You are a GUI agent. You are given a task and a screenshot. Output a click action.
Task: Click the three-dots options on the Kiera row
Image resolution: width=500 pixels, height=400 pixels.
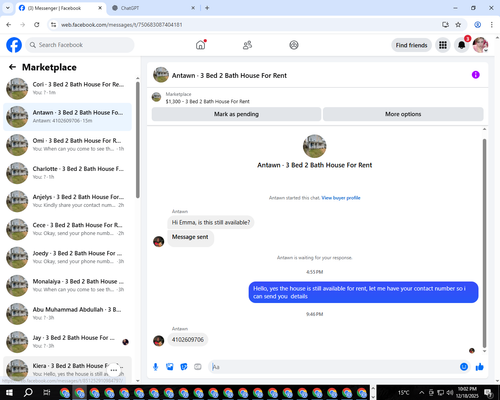click(x=114, y=370)
